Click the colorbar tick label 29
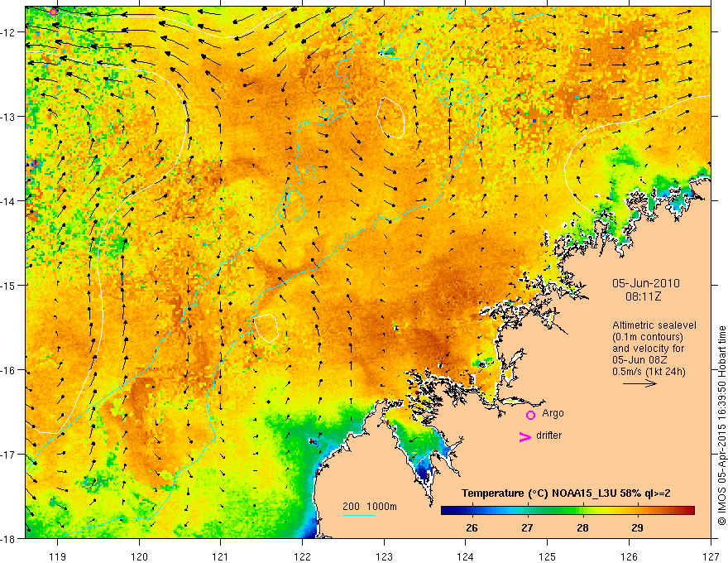The image size is (728, 563). [638, 528]
